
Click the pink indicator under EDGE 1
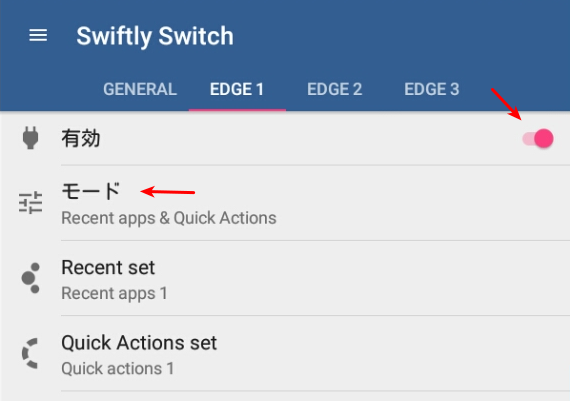coord(237,110)
